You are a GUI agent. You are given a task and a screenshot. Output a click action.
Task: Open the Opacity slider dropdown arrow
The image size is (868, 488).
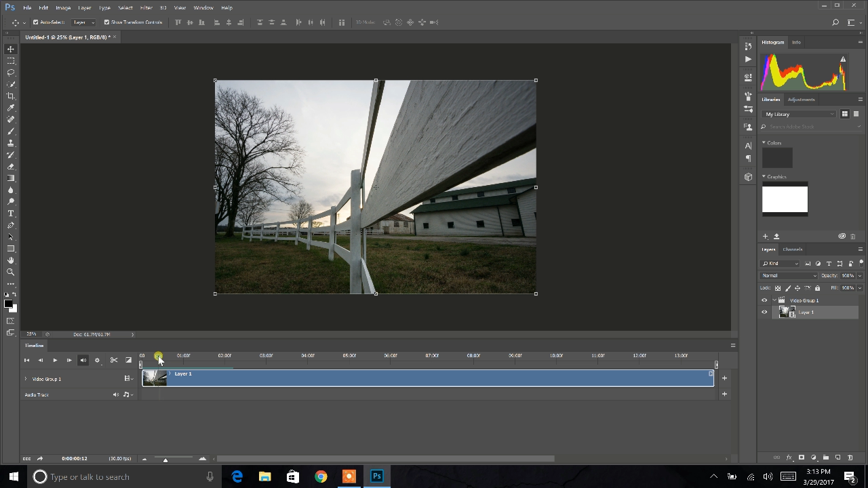click(x=860, y=276)
